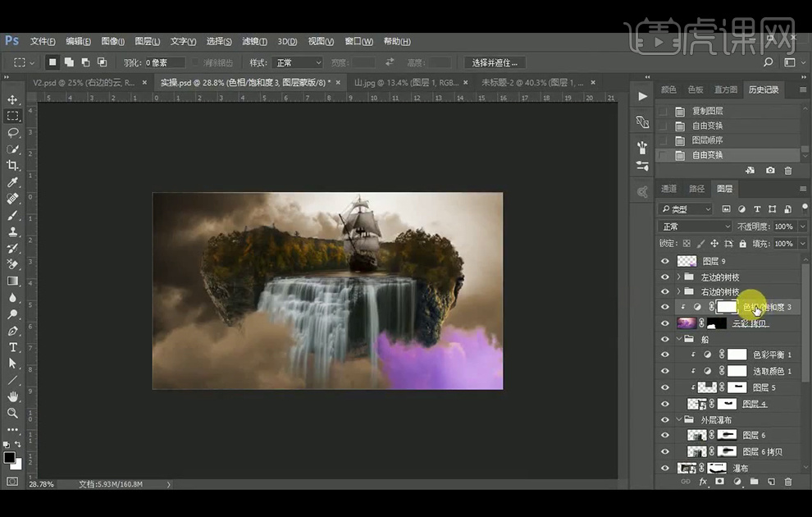This screenshot has height=517, width=812.
Task: Select the Zoom tool in toolbox
Action: pos(12,413)
